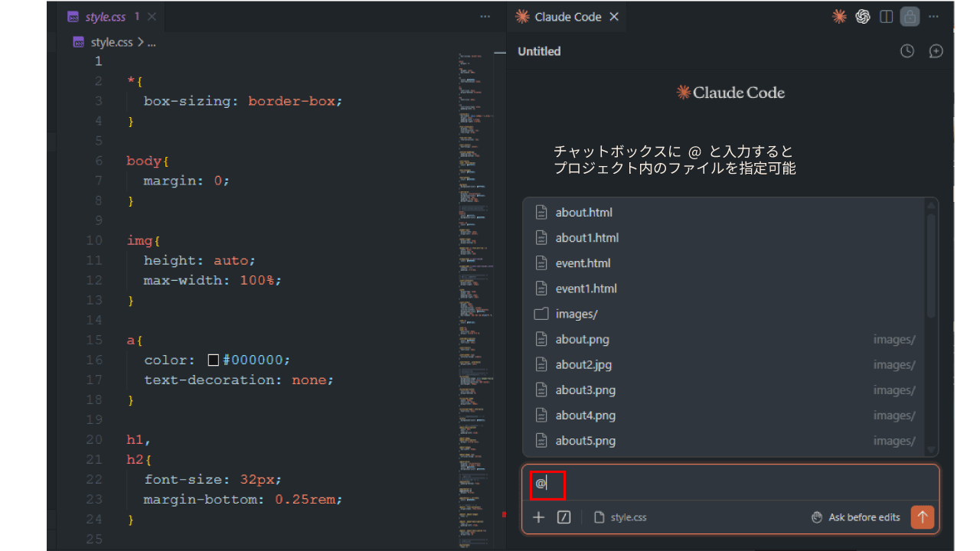This screenshot has height=551, width=980.
Task: Start a new chat with plus bubble icon
Action: pos(936,51)
